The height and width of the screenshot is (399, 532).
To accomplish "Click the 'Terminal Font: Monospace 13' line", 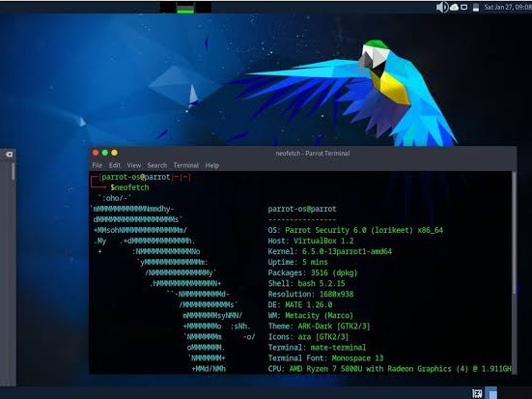I will pos(325,358).
